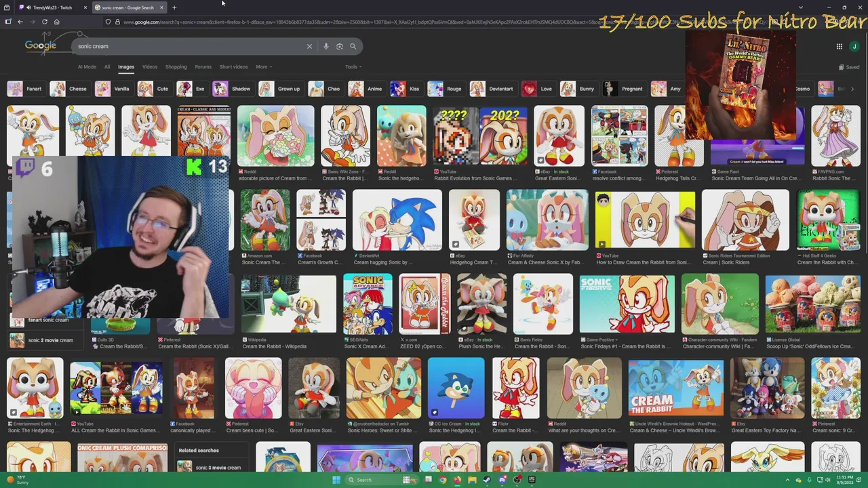Switch to the Shopping tab

click(176, 66)
